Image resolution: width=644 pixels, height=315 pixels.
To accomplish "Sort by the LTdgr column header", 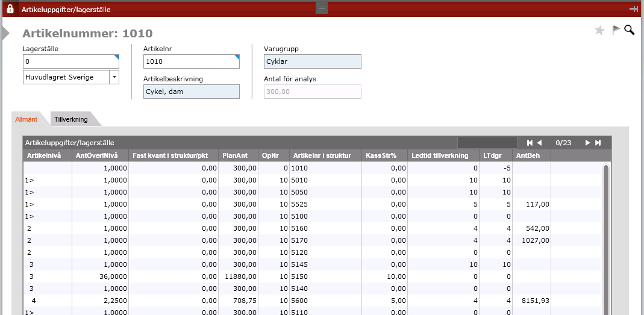I will pos(496,155).
